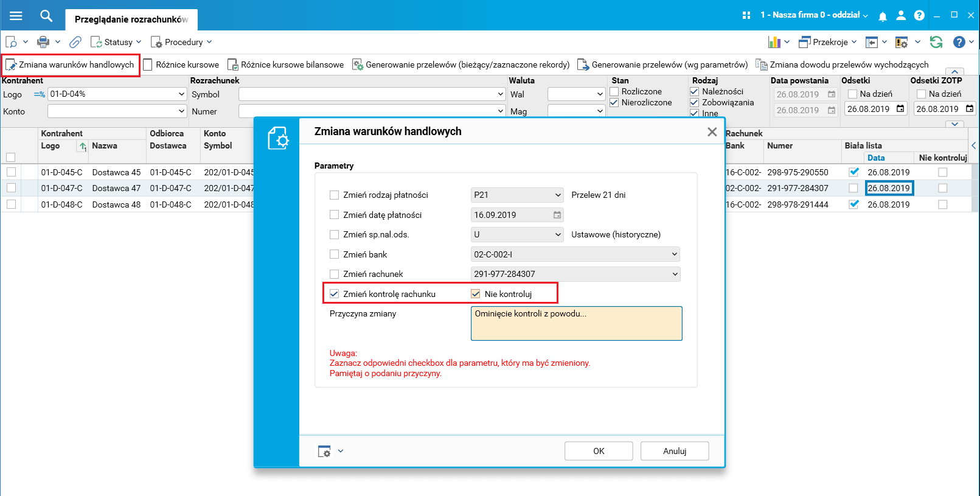This screenshot has width=980, height=496.
Task: Open the Statusy menu
Action: 116,42
